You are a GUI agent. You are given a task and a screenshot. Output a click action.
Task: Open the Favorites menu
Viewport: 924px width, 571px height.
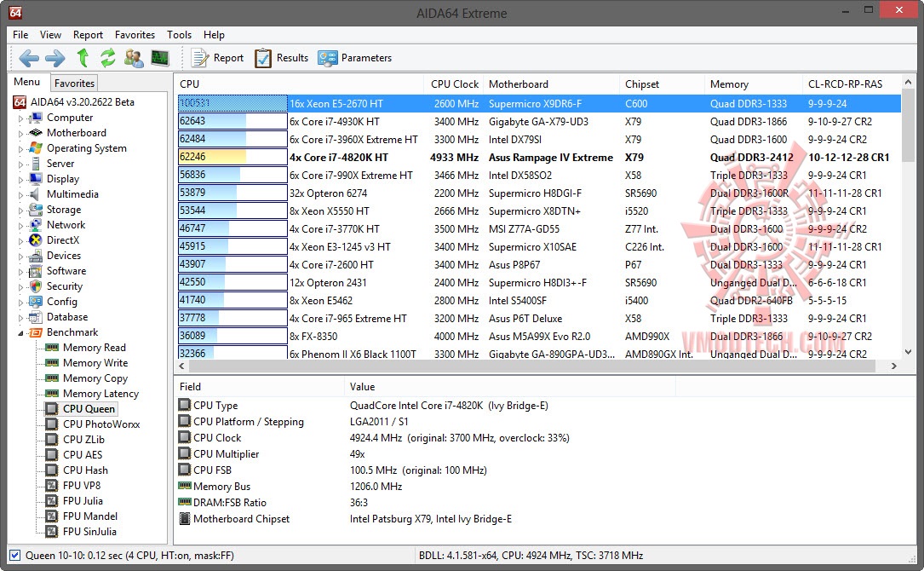click(135, 35)
